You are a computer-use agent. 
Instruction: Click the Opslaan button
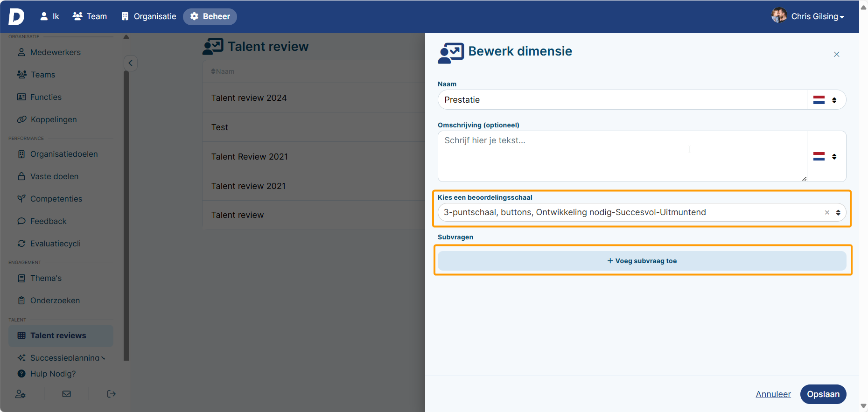tap(823, 394)
